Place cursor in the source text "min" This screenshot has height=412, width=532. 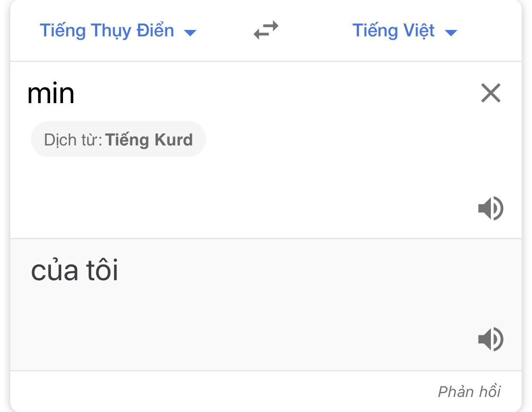point(51,94)
